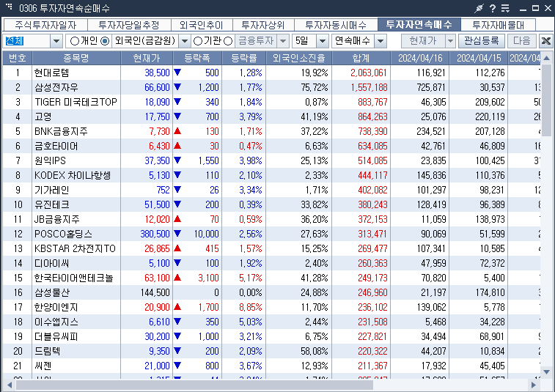Image resolution: width=555 pixels, height=392 pixels.
Task: Click left arrow of horizontal scrollbar
Action: point(10,385)
